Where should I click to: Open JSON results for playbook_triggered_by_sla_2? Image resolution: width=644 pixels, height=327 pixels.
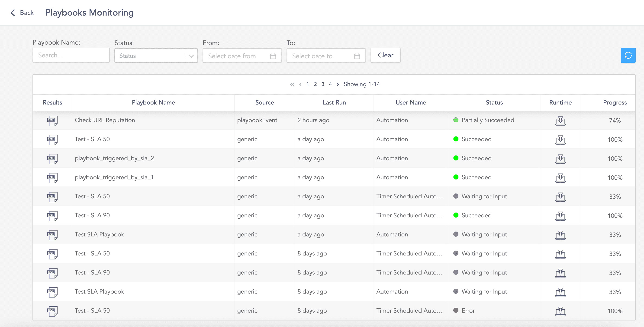coord(52,158)
